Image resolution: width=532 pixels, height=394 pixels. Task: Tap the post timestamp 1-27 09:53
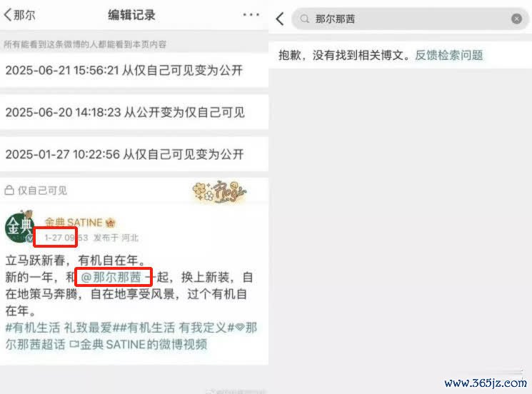coord(66,238)
